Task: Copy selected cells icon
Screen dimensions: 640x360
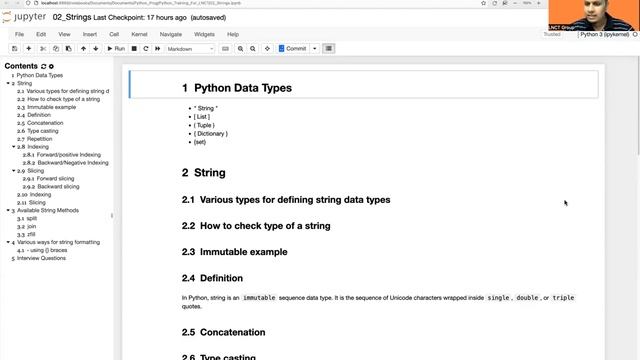Action: [x=56, y=49]
